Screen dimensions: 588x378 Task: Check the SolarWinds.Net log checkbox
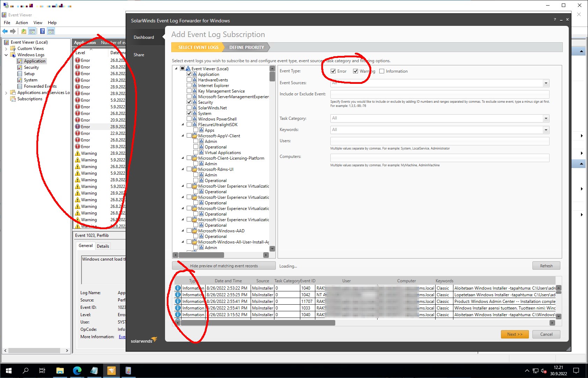[189, 108]
